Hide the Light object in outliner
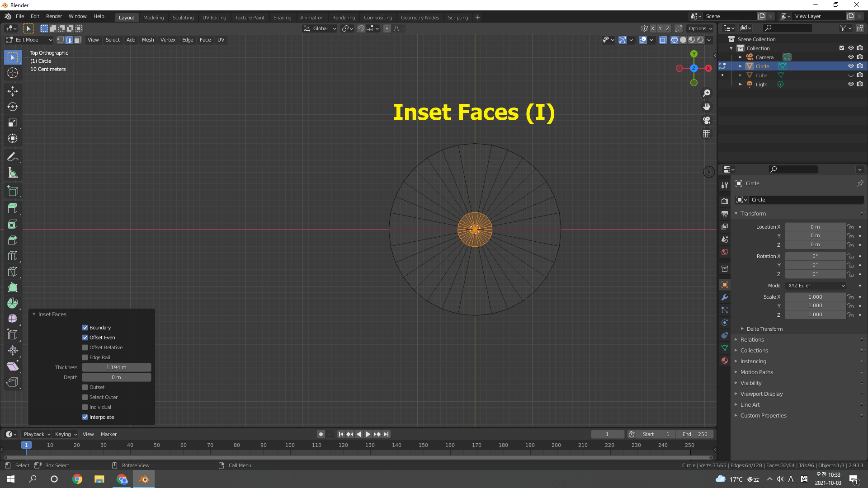 [x=850, y=84]
